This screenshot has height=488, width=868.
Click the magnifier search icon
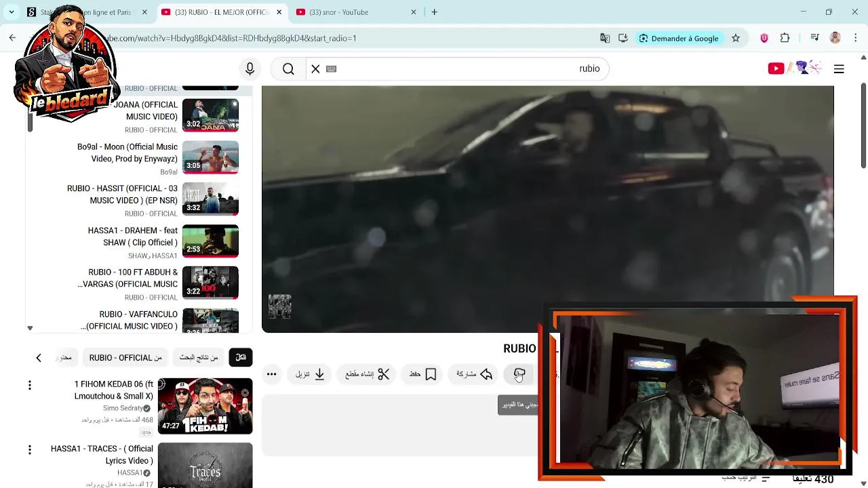288,68
